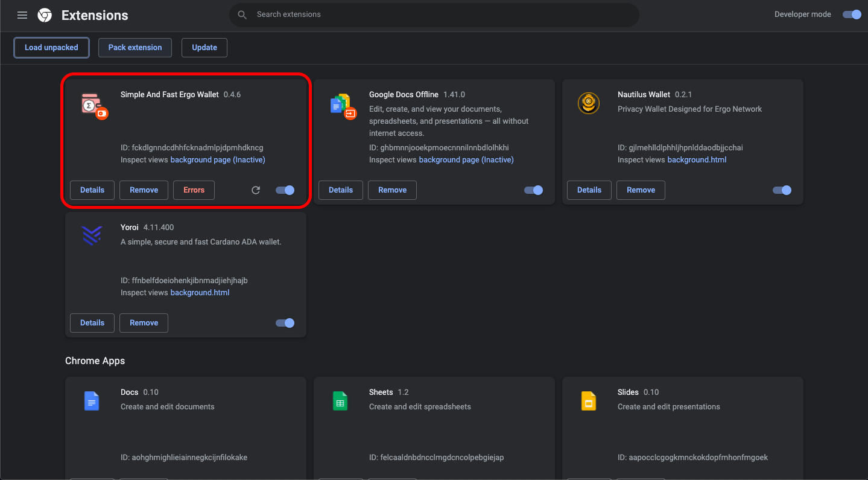The image size is (868, 480).
Task: Click the Docs app icon
Action: (x=92, y=401)
